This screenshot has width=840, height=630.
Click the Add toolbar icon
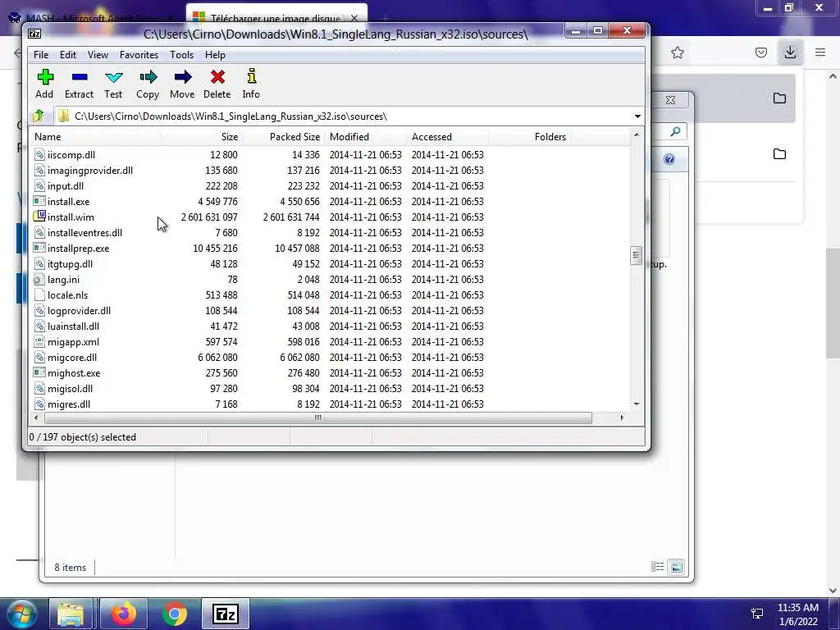pos(45,77)
